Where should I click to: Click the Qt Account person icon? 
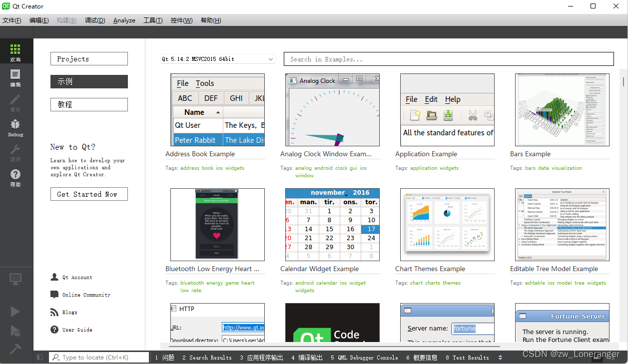[x=54, y=277]
